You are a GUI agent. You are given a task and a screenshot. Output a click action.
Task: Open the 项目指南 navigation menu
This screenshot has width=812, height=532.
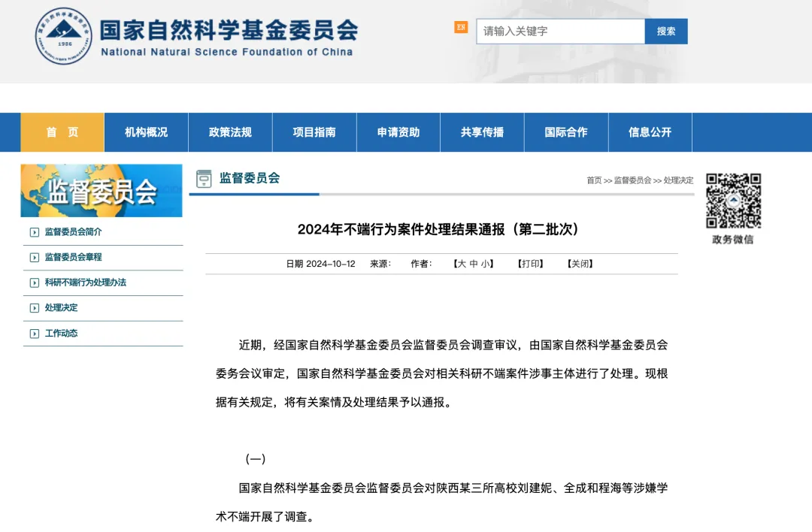pos(314,132)
